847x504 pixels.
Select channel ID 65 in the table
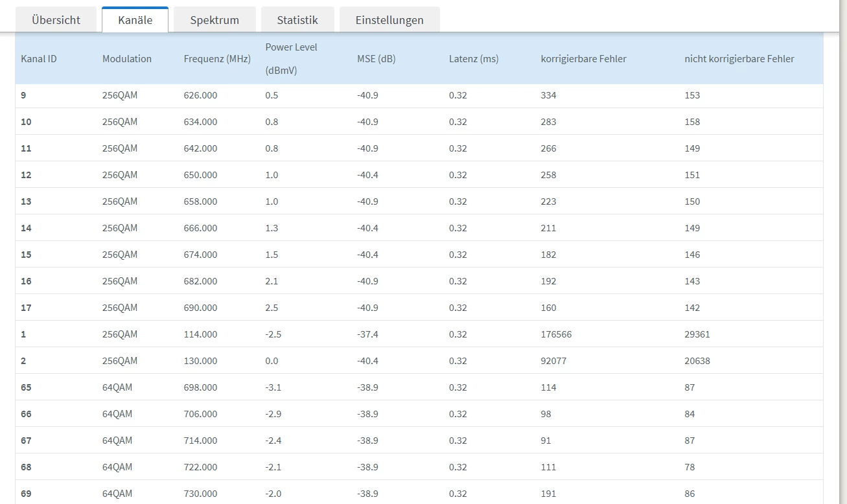26,387
